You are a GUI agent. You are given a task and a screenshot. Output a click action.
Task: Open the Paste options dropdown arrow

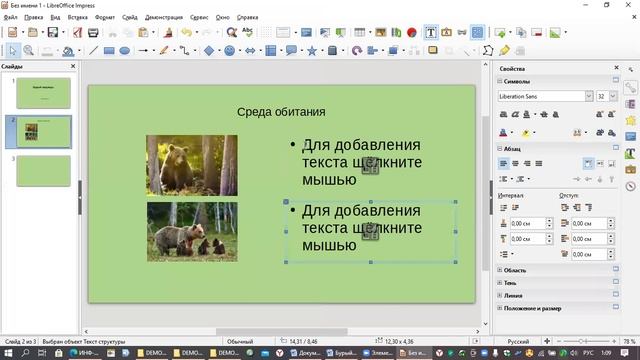click(153, 32)
